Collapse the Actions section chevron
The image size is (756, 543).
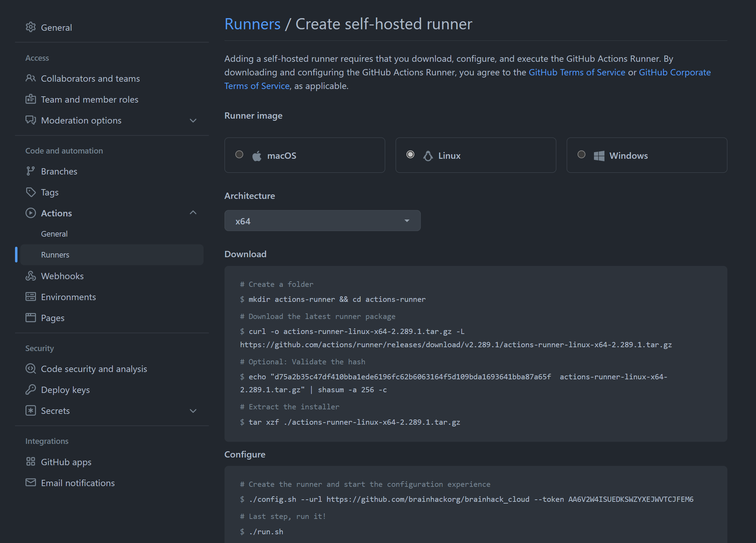pos(193,213)
